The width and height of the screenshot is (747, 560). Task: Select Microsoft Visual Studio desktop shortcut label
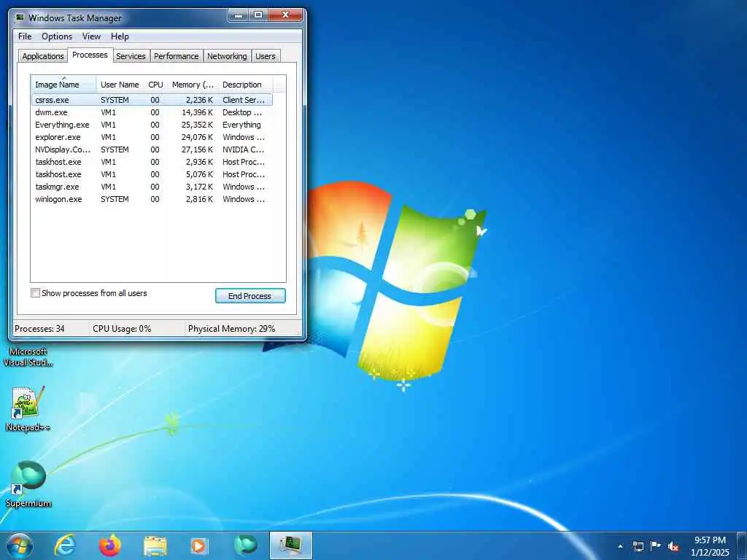coord(28,357)
